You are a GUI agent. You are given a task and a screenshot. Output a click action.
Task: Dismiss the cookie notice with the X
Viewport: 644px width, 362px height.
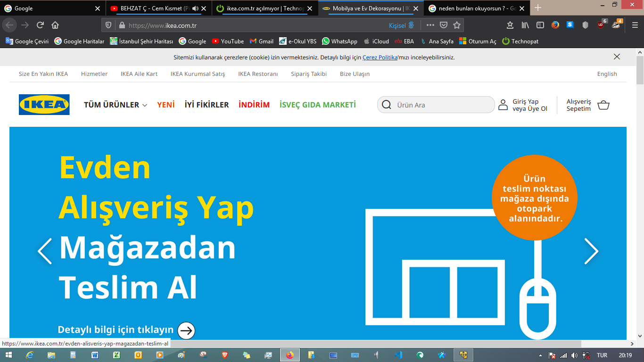pyautogui.click(x=617, y=57)
